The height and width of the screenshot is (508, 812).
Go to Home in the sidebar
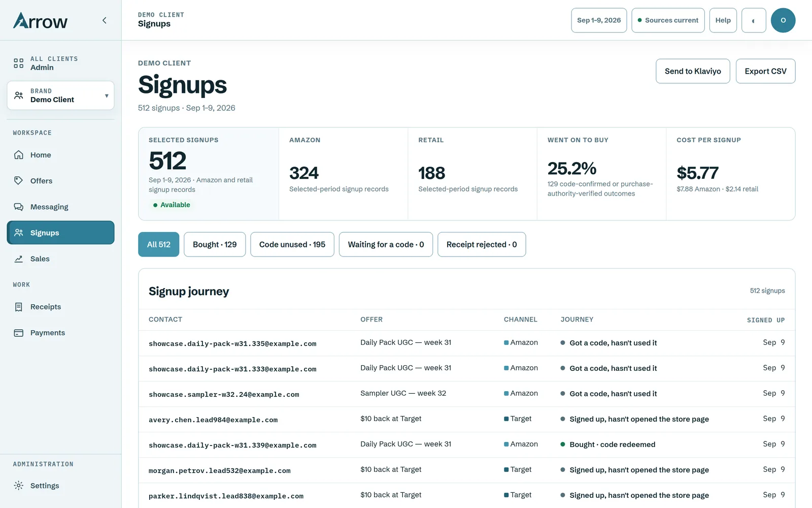pos(60,155)
